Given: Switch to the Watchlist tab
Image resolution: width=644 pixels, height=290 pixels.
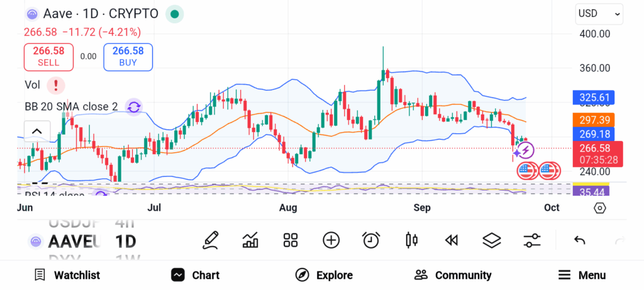Looking at the screenshot, I should click(67, 275).
